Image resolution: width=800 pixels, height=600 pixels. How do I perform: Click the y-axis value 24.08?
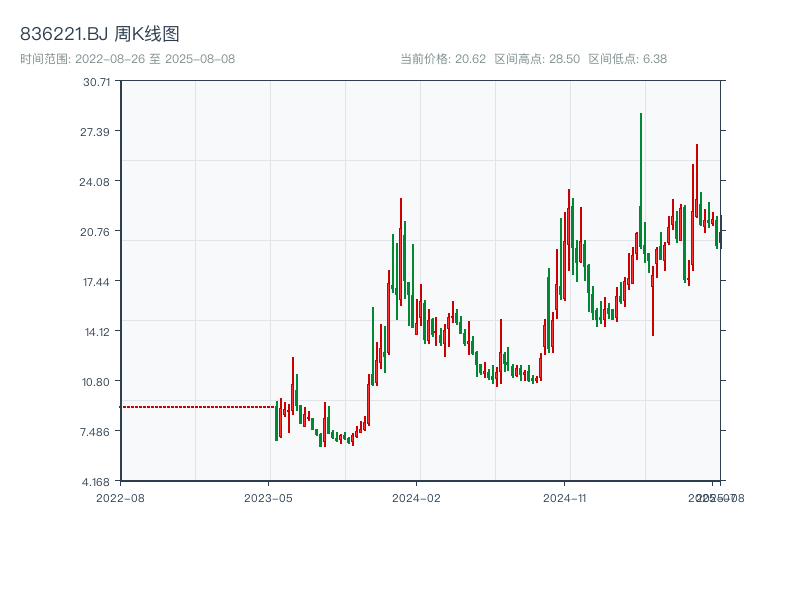click(x=94, y=182)
